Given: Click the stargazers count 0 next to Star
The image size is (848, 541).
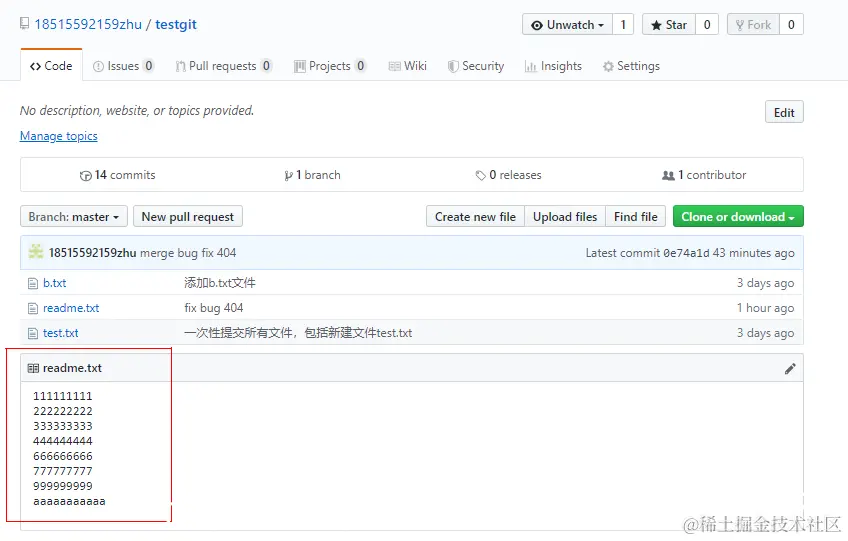Looking at the screenshot, I should [707, 25].
